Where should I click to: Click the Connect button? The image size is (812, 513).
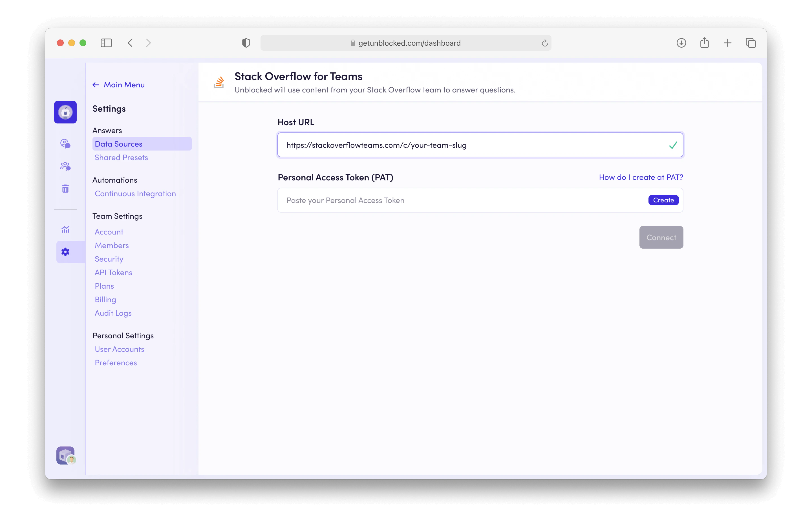tap(661, 237)
